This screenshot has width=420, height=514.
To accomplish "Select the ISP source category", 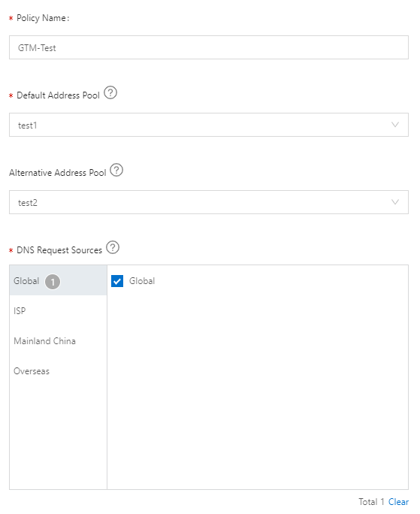I will (x=58, y=310).
